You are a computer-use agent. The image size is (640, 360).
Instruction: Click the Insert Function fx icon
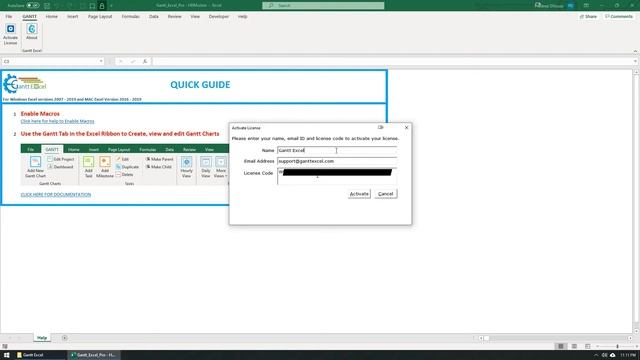[x=145, y=61]
